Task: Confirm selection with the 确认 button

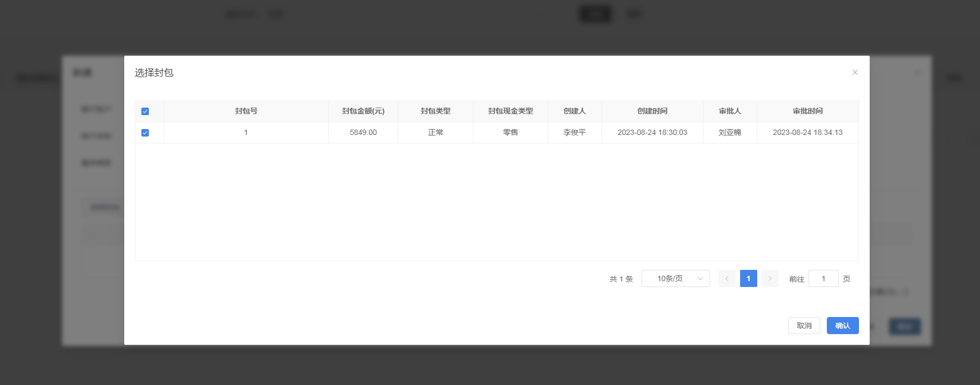Action: pyautogui.click(x=842, y=326)
